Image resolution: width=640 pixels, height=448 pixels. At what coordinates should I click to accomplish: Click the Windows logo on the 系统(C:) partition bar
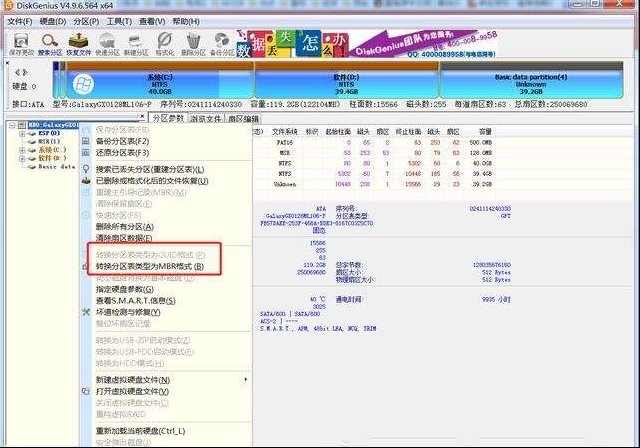[x=83, y=84]
